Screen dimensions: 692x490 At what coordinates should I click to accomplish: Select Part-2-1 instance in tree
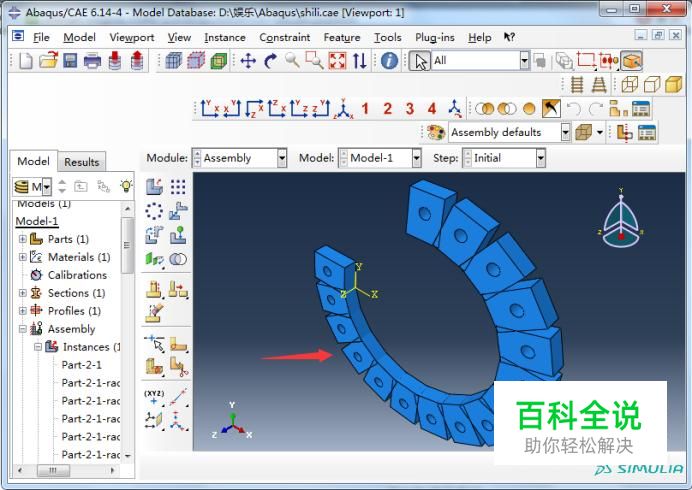(x=82, y=365)
